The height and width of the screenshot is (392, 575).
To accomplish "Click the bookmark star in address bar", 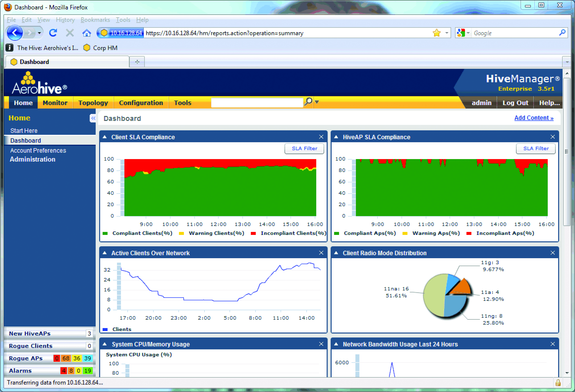I will coord(437,33).
